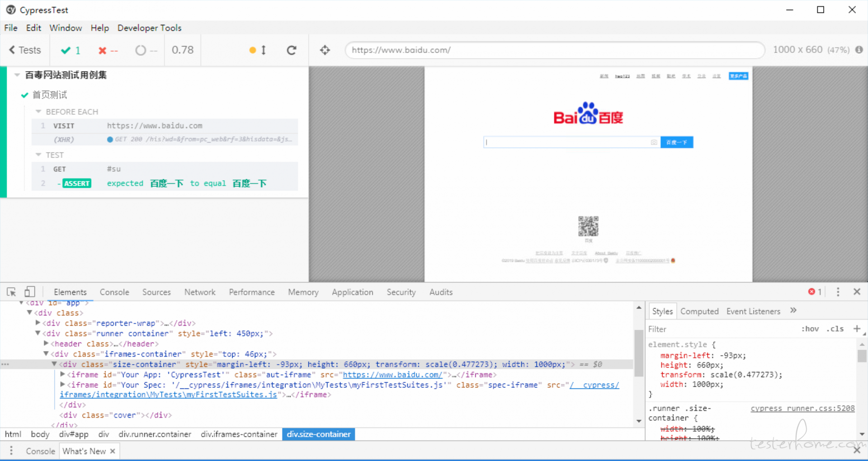This screenshot has height=461, width=868.
Task: Switch to the Elements tab
Action: point(70,292)
